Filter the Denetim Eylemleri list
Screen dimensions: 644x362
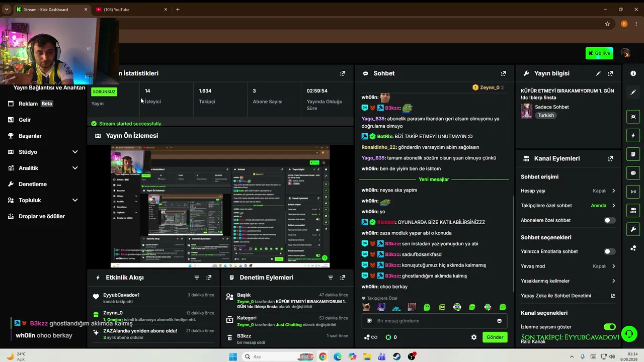point(331,278)
